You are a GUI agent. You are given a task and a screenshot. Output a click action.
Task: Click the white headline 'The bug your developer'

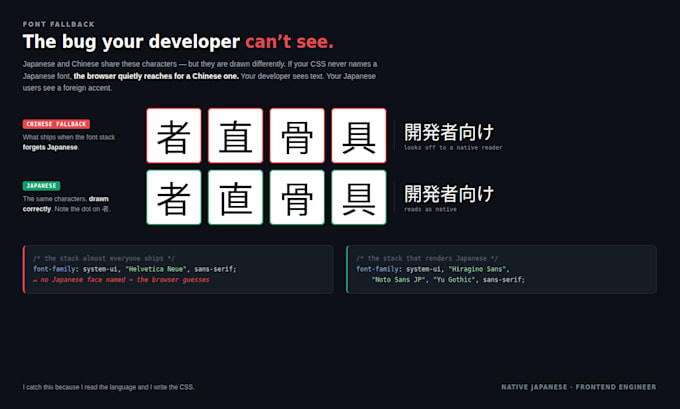[x=131, y=42]
